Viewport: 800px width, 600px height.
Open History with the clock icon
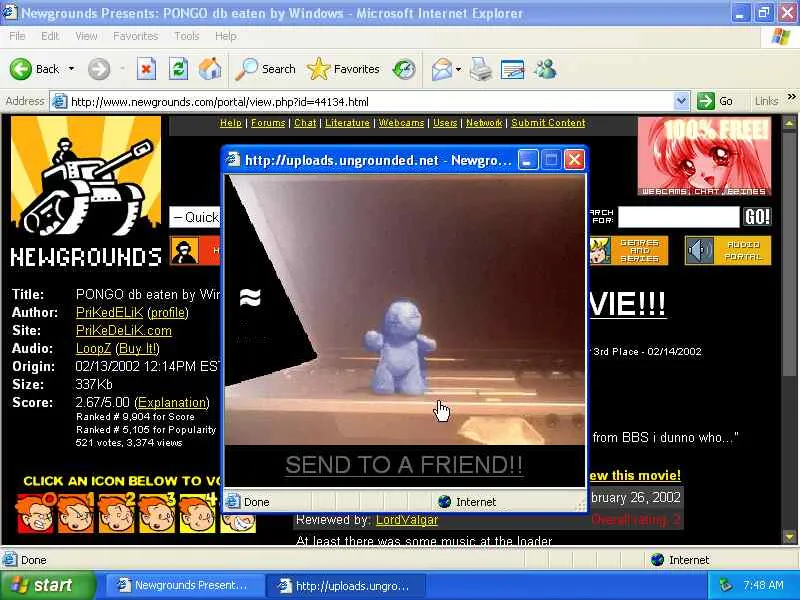click(404, 69)
